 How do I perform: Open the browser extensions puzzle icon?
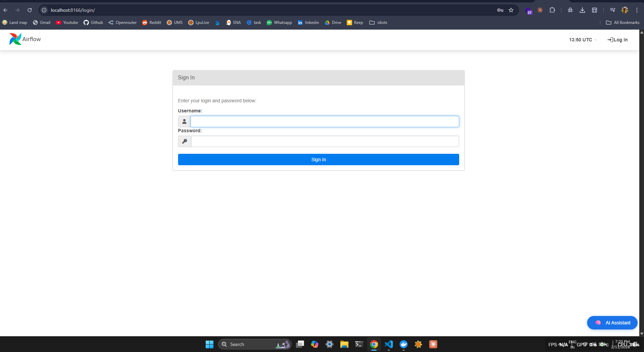(x=552, y=10)
